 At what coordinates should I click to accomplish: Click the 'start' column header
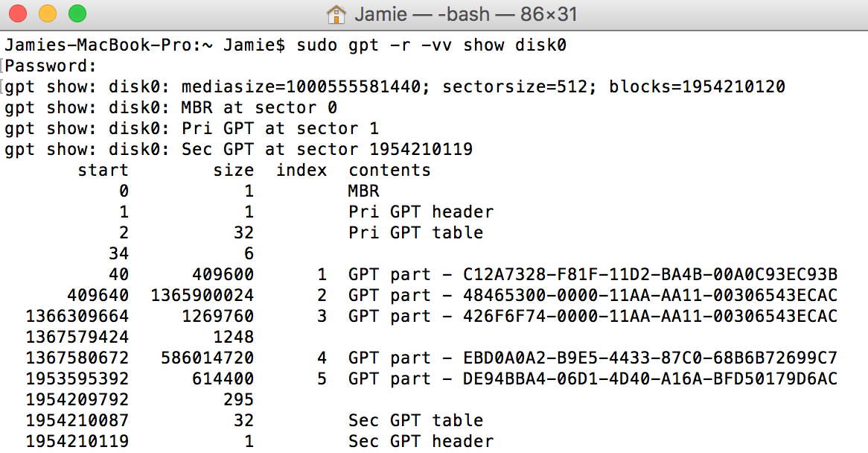(x=103, y=170)
